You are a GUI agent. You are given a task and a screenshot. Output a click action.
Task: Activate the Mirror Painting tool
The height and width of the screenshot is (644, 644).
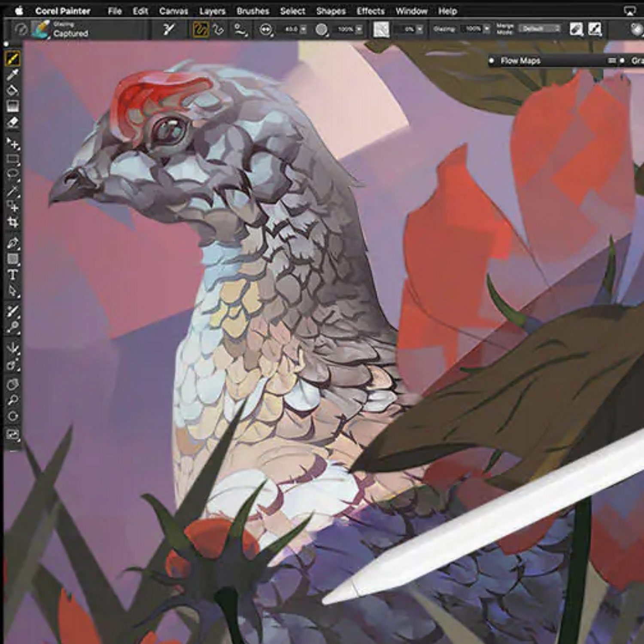coord(12,349)
